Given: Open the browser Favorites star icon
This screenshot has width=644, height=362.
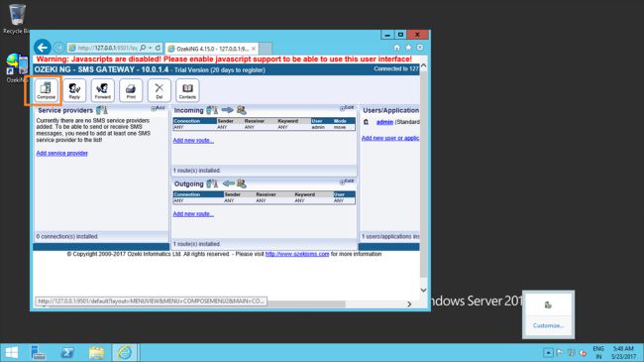Looking at the screenshot, I should coord(408,48).
